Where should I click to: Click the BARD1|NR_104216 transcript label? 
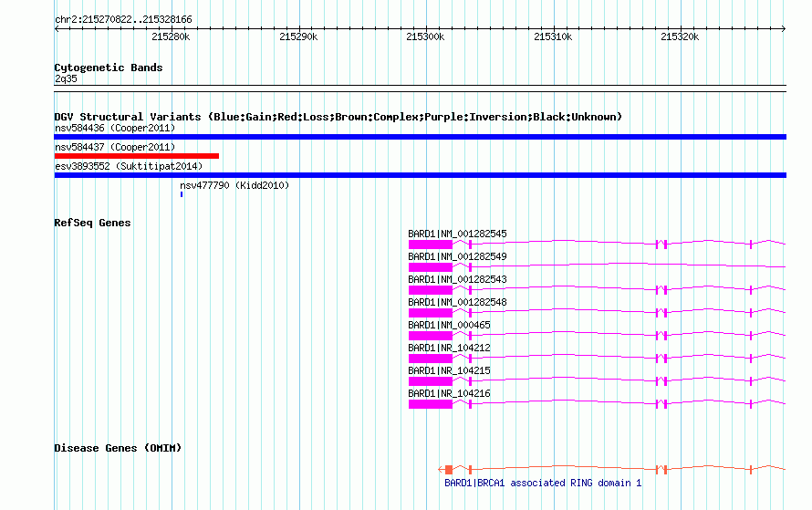(449, 393)
